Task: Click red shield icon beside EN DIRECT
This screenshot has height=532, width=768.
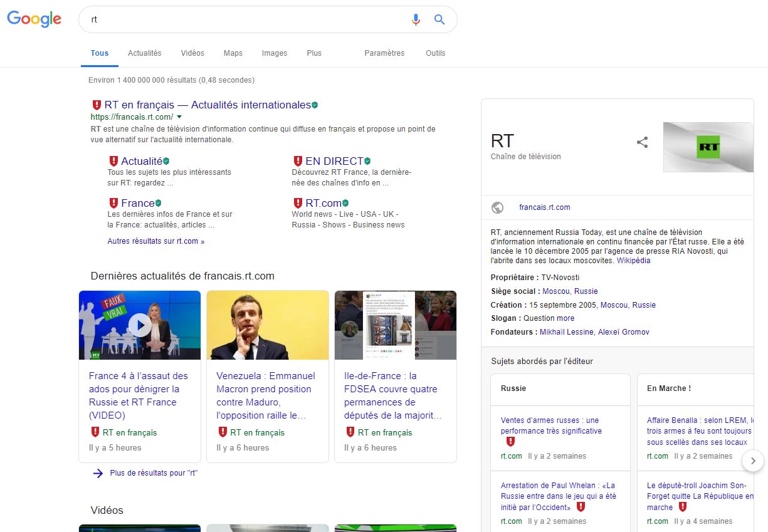Action: coord(298,161)
